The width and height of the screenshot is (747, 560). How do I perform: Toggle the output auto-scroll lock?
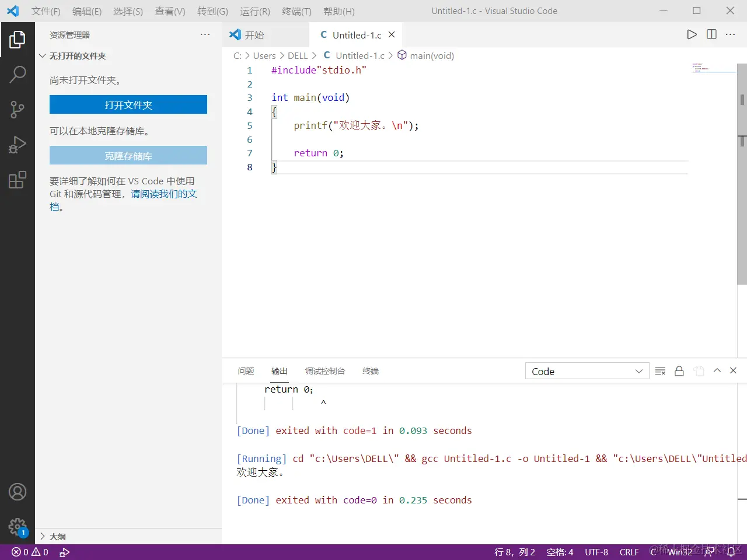click(679, 371)
